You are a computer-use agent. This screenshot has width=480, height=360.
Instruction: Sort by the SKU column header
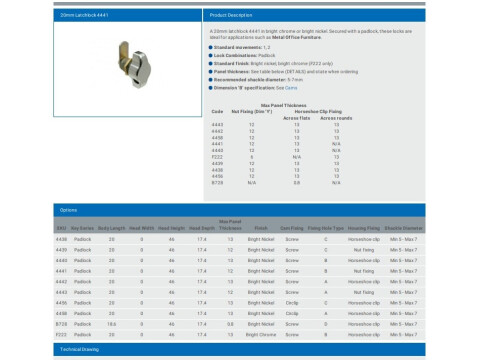[x=61, y=228]
